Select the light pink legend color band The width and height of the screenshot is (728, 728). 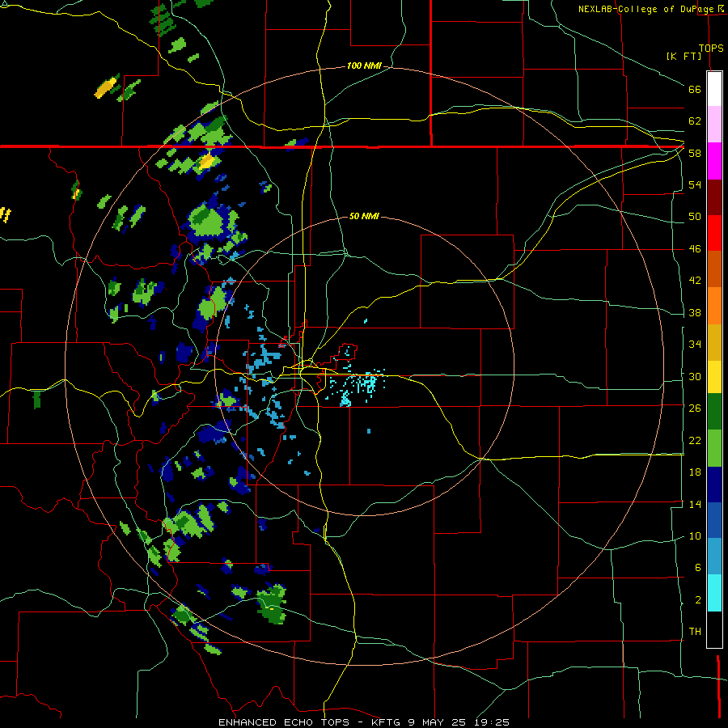[714, 124]
